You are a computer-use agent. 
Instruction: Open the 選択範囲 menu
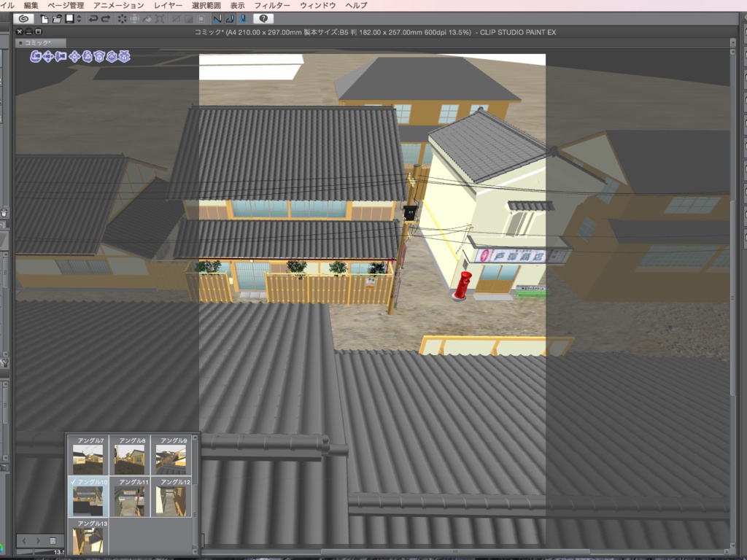coord(206,5)
